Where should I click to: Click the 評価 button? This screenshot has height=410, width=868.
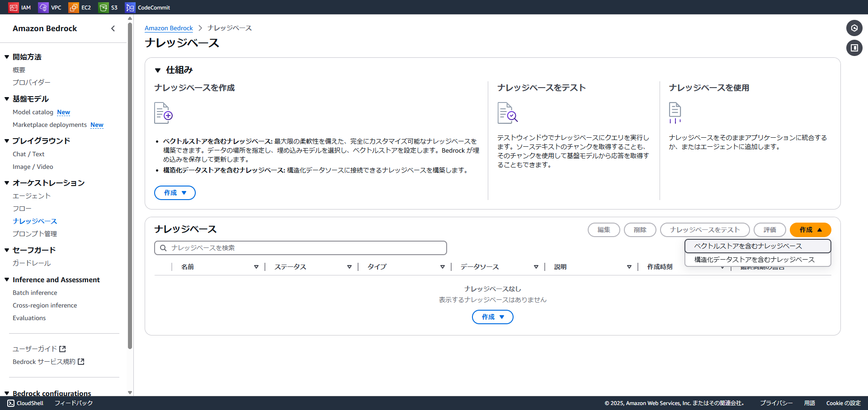[x=770, y=230]
